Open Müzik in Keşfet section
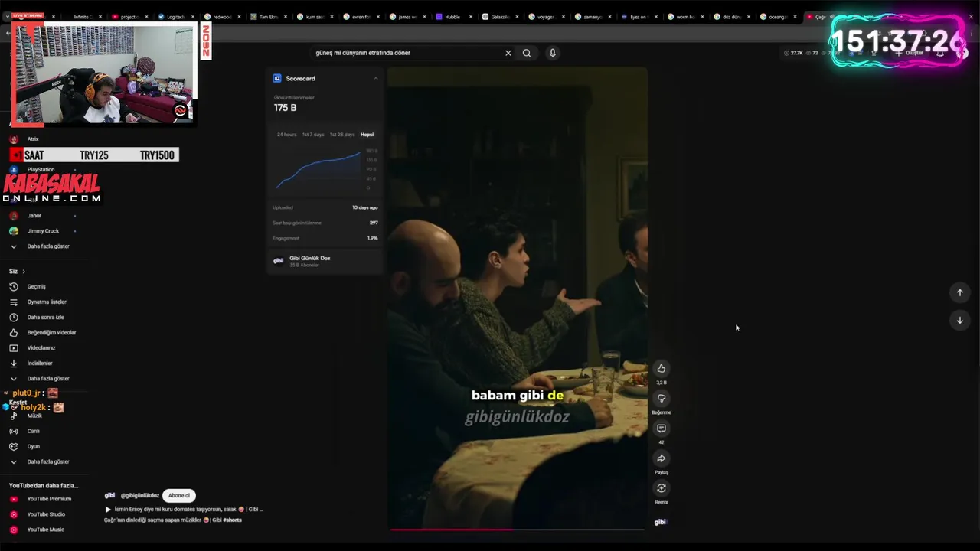This screenshot has height=551, width=980. [x=34, y=416]
